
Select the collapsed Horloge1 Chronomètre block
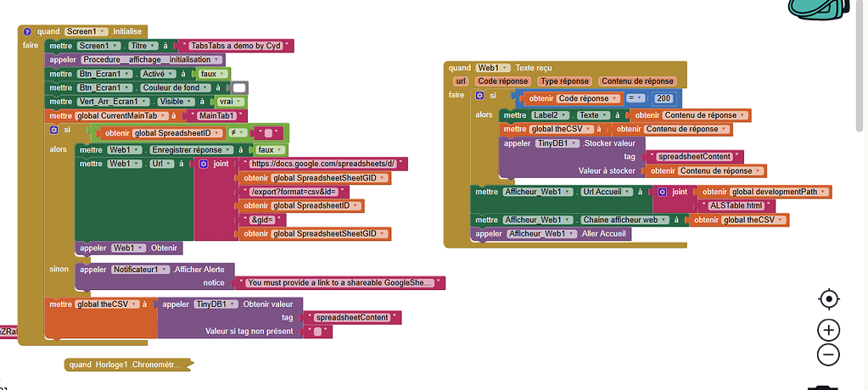126,365
